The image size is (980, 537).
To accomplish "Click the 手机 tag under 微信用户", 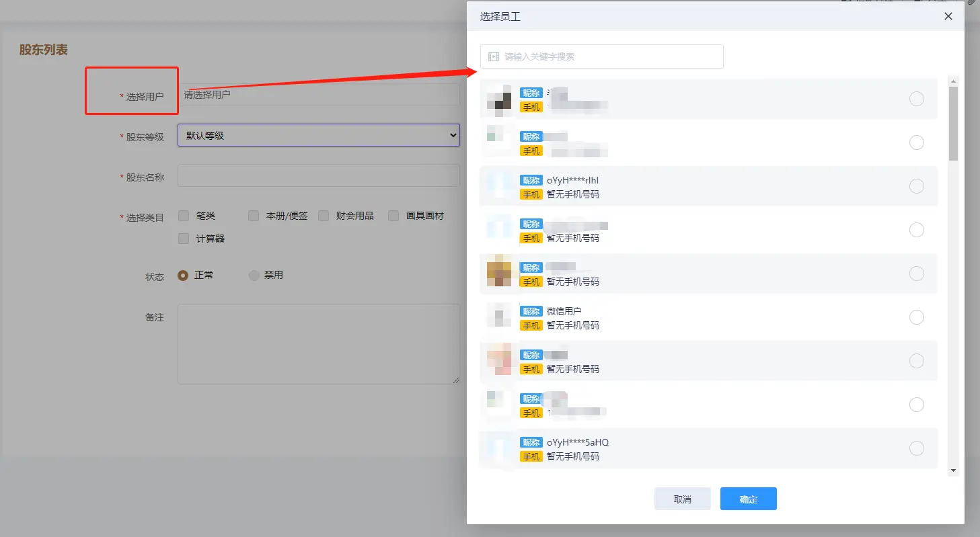I will pos(531,325).
